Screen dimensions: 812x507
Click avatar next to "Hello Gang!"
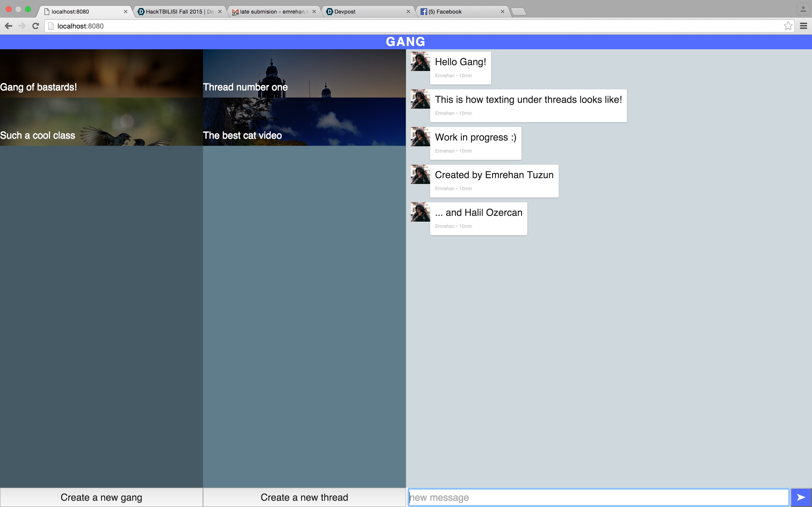click(x=420, y=61)
